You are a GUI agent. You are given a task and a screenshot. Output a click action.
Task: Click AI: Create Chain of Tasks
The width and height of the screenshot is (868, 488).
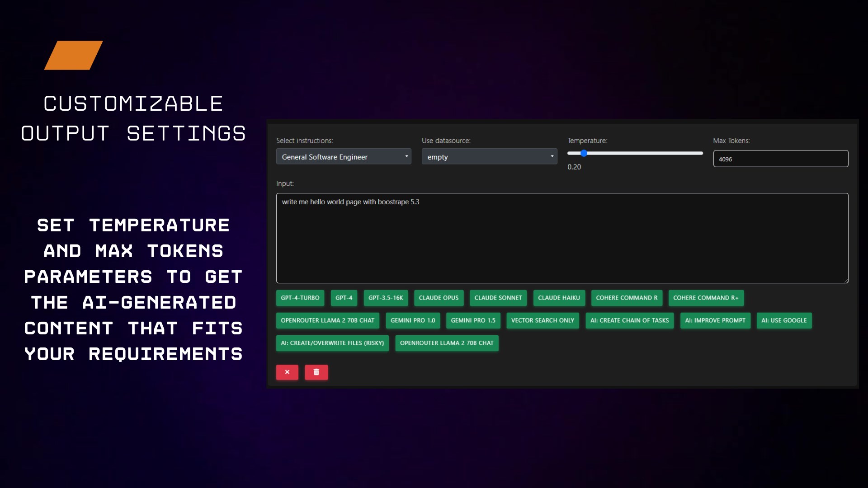coord(629,320)
